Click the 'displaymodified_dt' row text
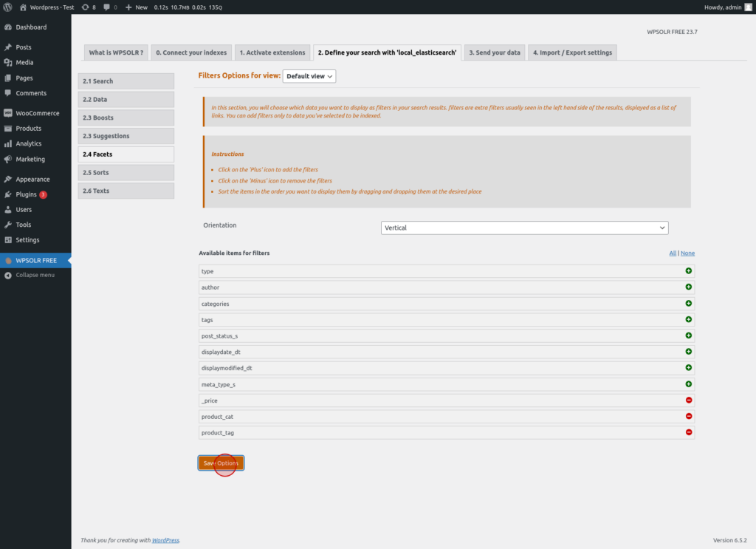Image resolution: width=756 pixels, height=549 pixels. (x=227, y=368)
